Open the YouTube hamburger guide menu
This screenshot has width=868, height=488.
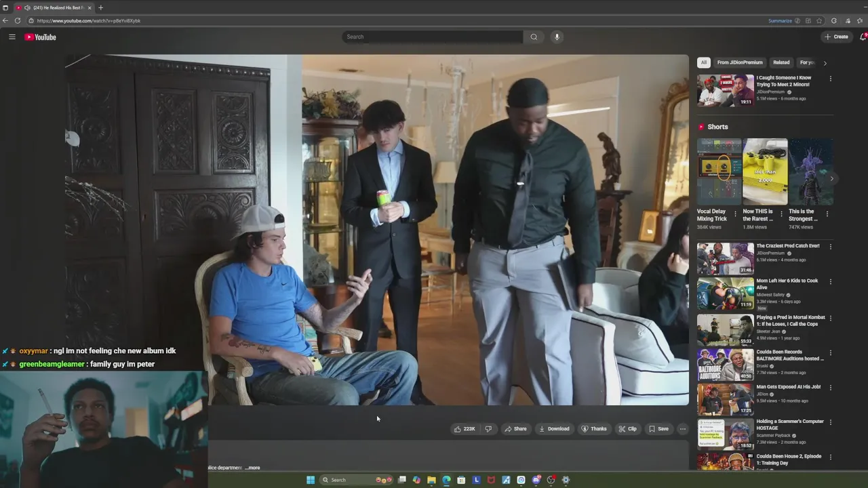[12, 37]
